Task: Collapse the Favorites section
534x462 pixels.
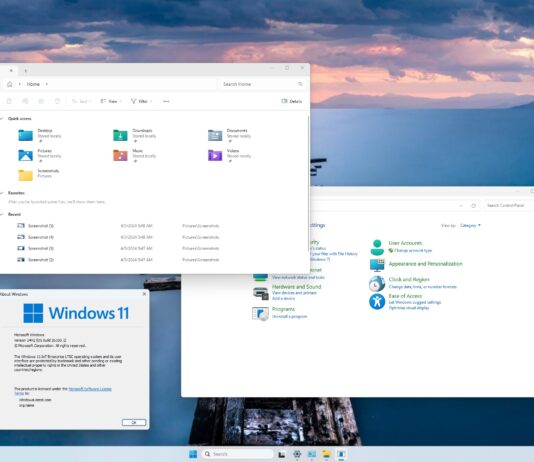Action: 2,193
